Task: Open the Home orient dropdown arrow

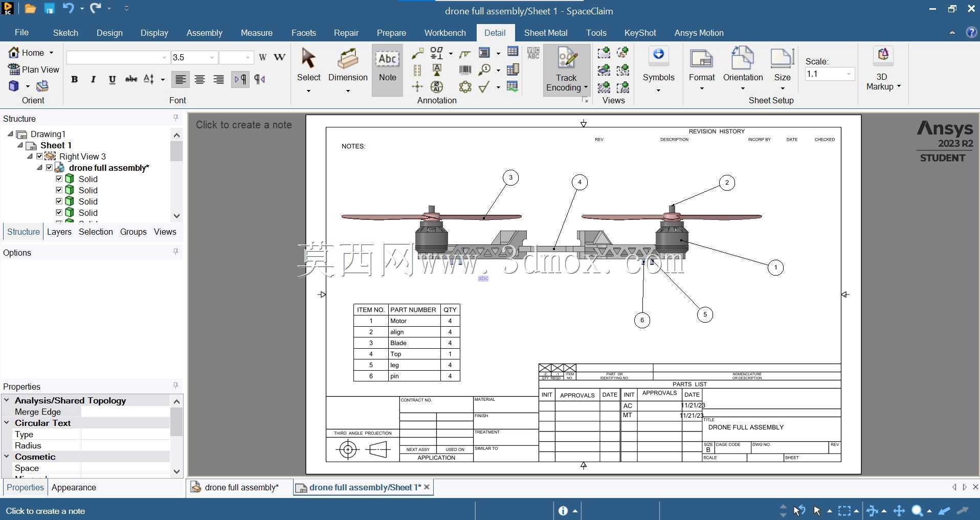Action: point(51,53)
